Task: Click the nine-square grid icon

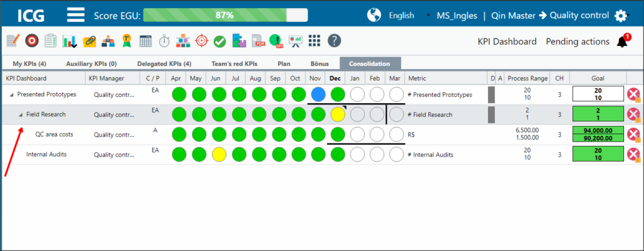Action: tap(314, 41)
